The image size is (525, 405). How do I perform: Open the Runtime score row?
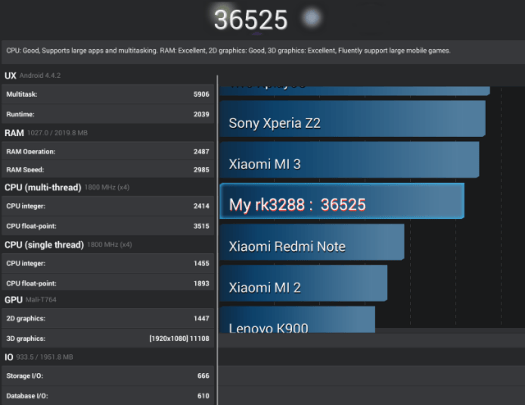(108, 114)
